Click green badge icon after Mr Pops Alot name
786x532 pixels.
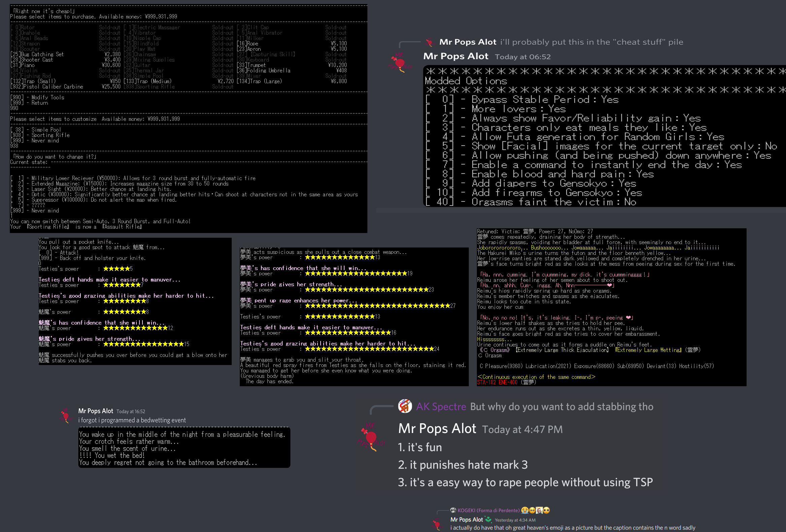(x=488, y=519)
